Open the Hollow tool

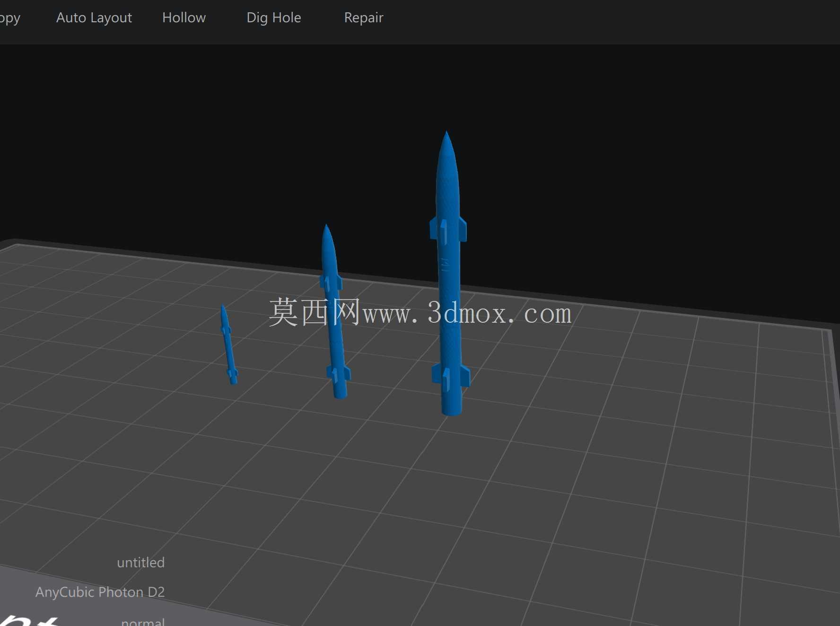pos(184,18)
